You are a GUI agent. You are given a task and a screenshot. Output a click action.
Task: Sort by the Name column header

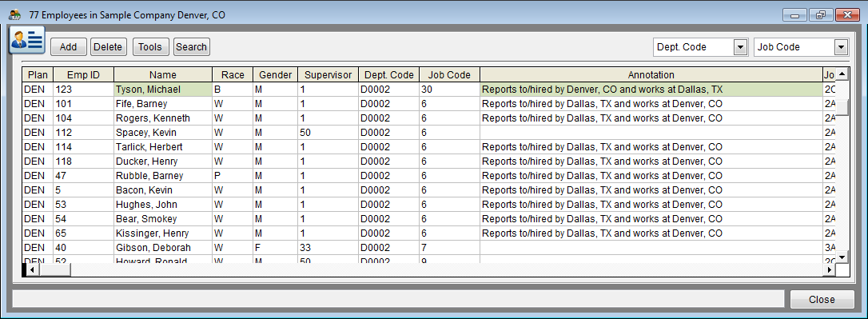163,75
